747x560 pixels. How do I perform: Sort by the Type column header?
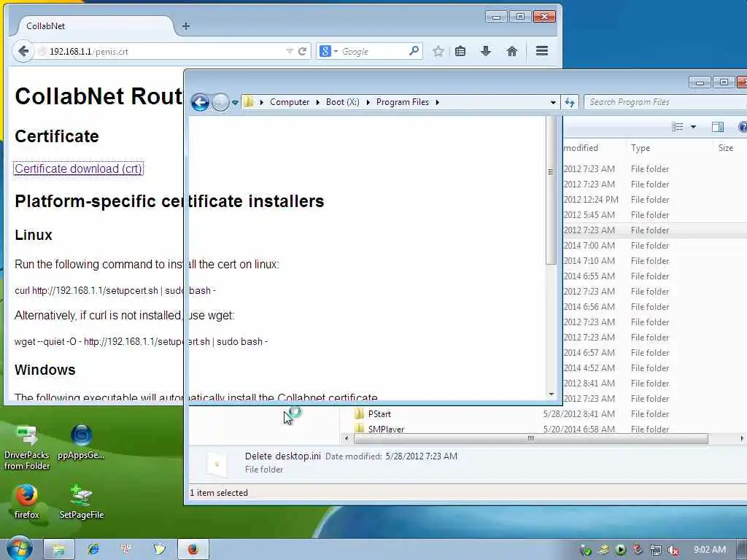pos(640,148)
